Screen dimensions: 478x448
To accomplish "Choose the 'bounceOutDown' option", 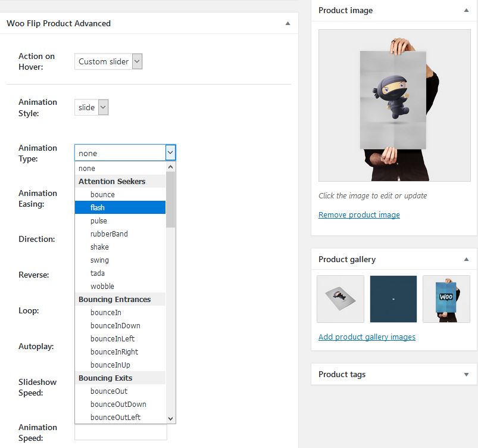I will click(x=120, y=405).
